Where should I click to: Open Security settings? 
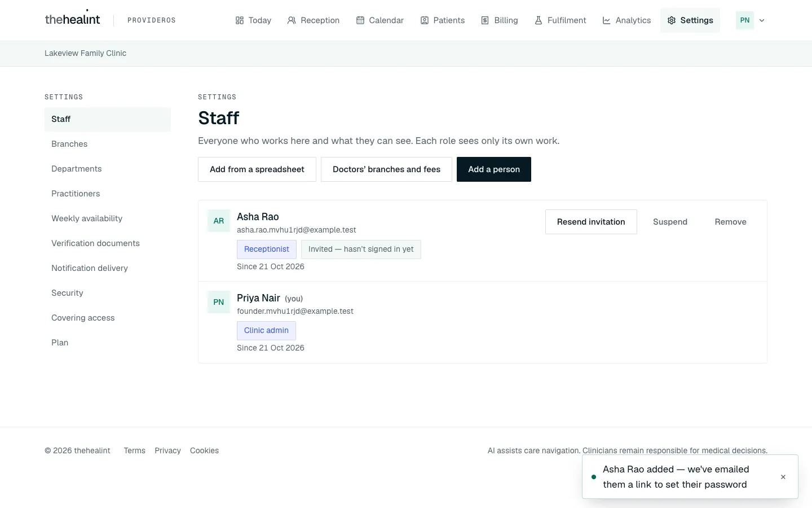tap(108, 293)
